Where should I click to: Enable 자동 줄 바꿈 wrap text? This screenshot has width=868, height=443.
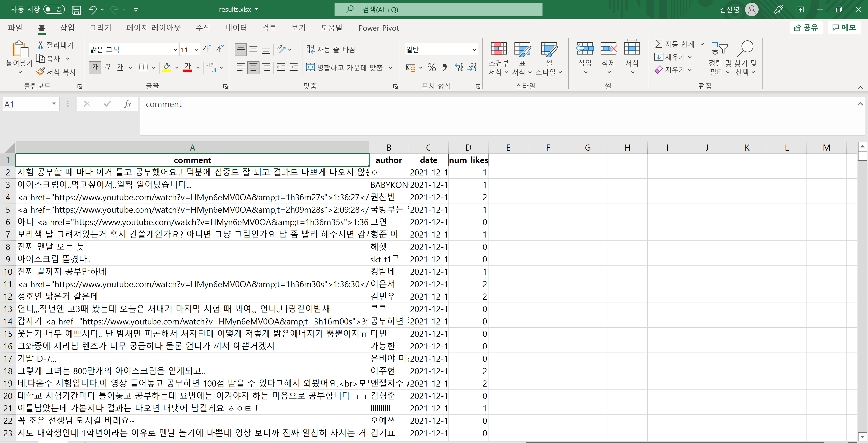(x=334, y=49)
